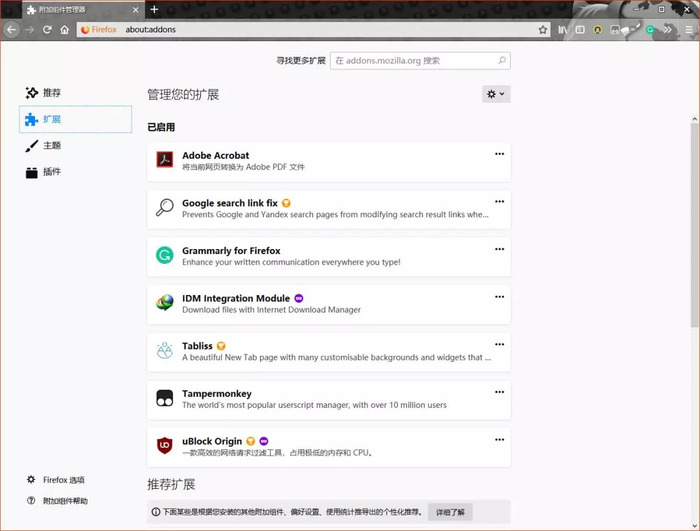
Task: Bookmark this page with the star icon
Action: click(542, 30)
